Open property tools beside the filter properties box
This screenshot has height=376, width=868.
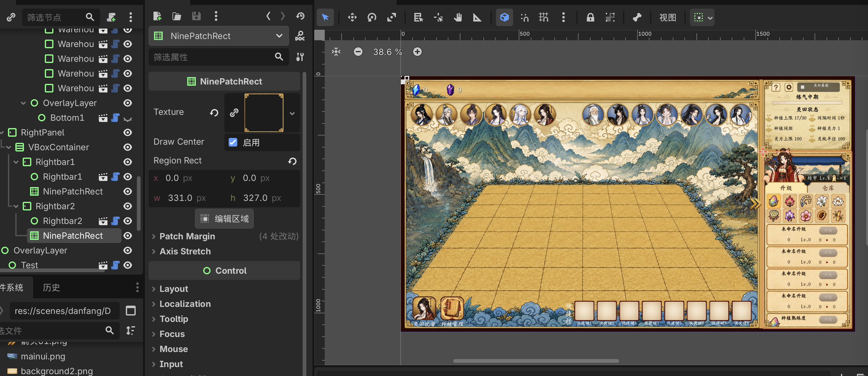pyautogui.click(x=300, y=57)
